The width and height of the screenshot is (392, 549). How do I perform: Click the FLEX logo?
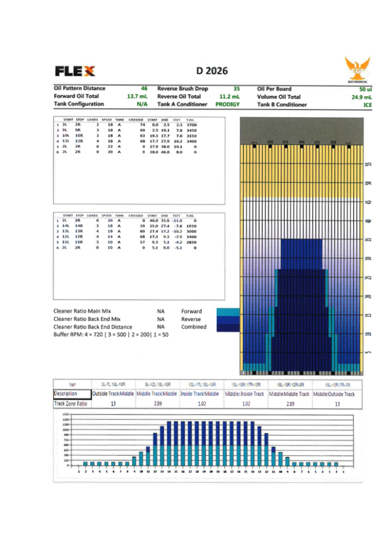75,71
